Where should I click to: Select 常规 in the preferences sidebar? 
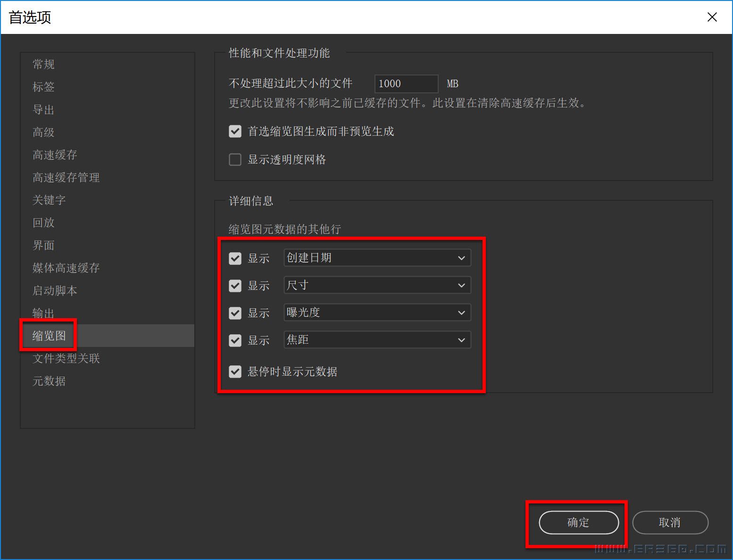click(43, 64)
